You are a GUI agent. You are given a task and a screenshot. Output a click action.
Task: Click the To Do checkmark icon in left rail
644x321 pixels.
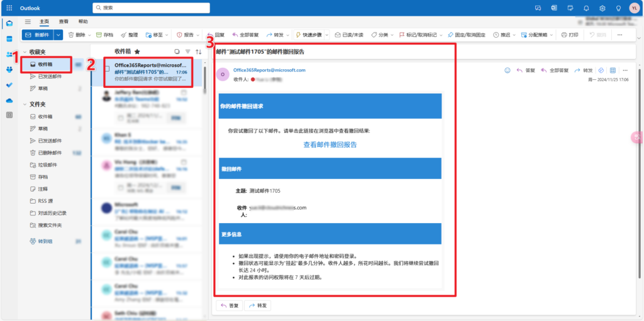tap(9, 85)
